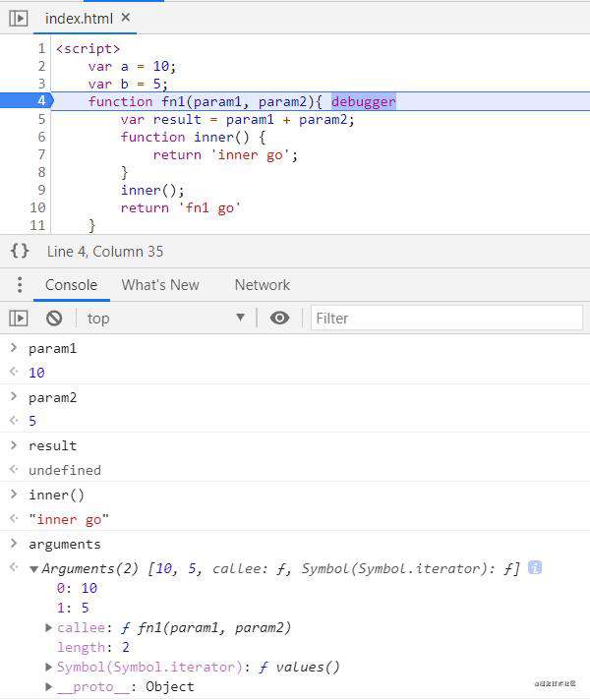Click the "inner go" output string
Screen dimensions: 590x700
click(x=69, y=520)
